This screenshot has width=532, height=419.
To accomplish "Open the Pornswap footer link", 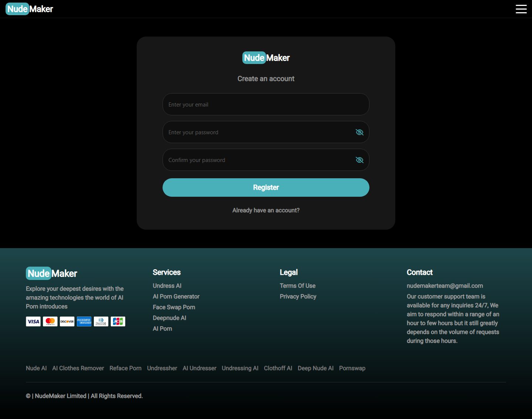I will pos(352,368).
